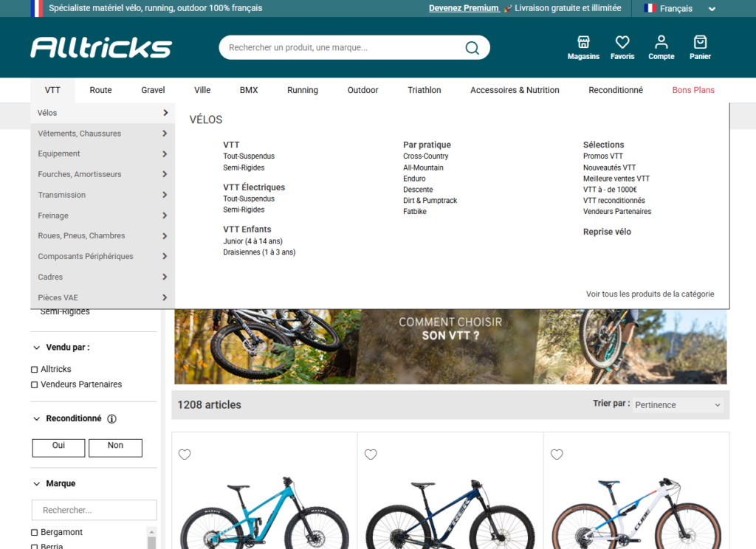Collapse the Marque filter section

pos(37,484)
